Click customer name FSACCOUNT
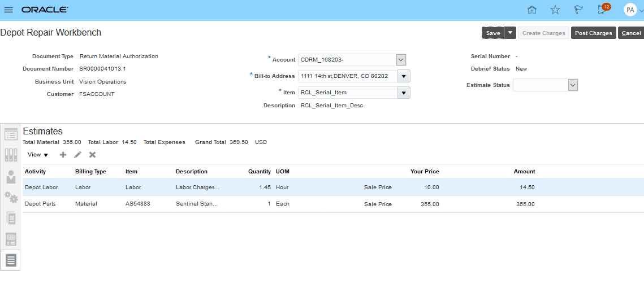 (97, 94)
